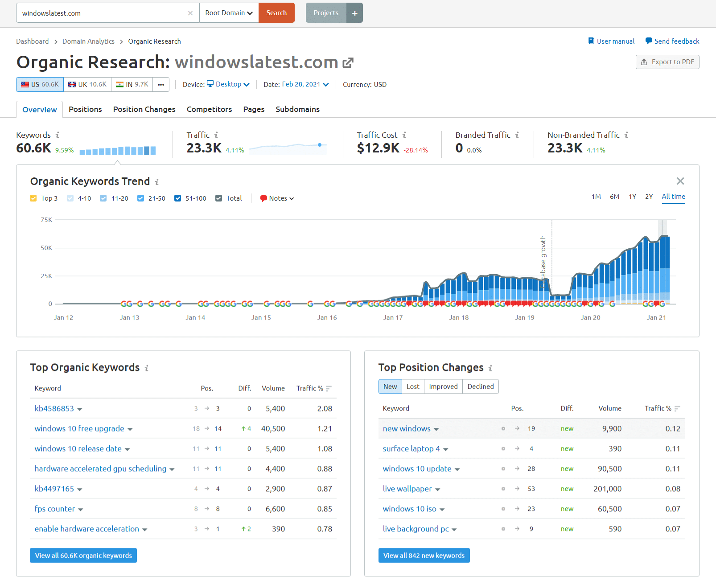Click the plus icon beside Projects
716x588 pixels.
click(x=355, y=13)
